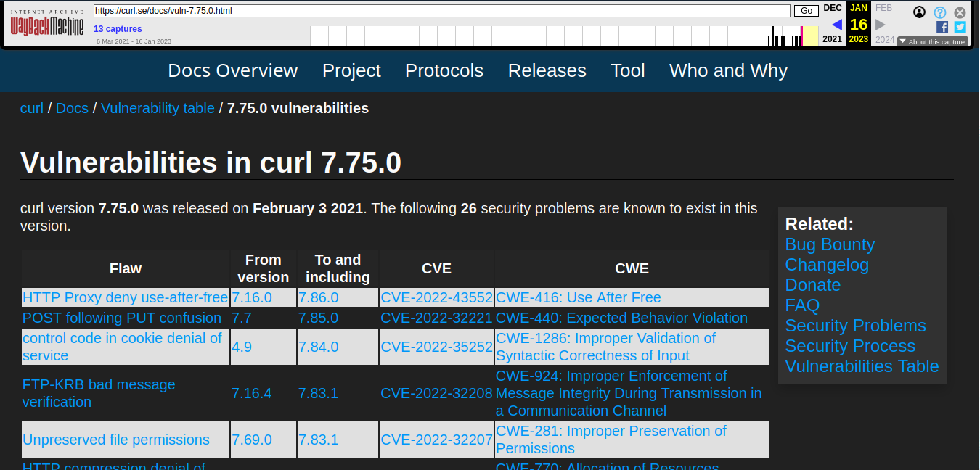Open the Wayback help question-mark icon
This screenshot has height=470, width=980.
click(x=940, y=12)
